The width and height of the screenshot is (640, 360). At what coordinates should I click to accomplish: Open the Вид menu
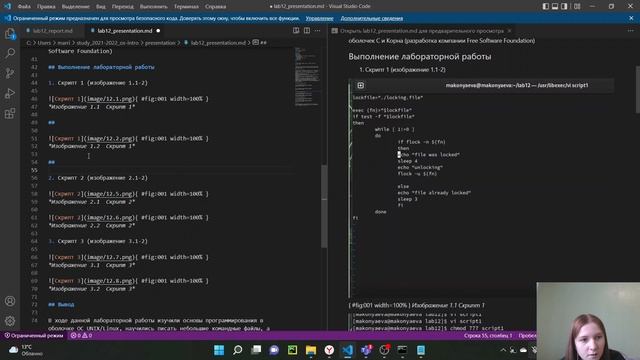(x=101, y=7)
